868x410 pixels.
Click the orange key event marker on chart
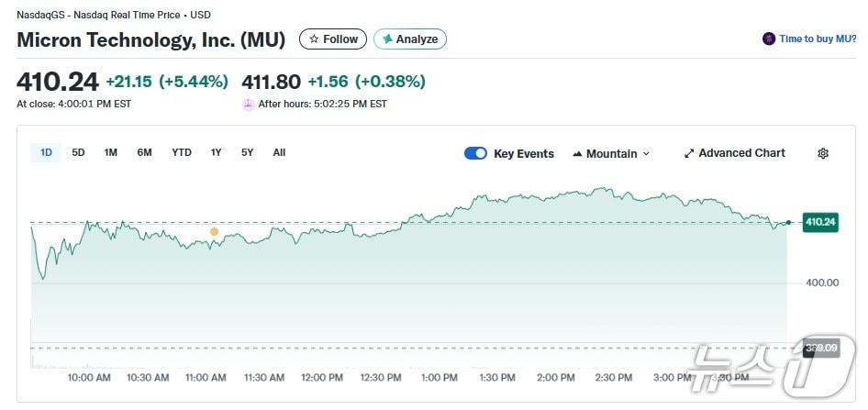(x=214, y=232)
